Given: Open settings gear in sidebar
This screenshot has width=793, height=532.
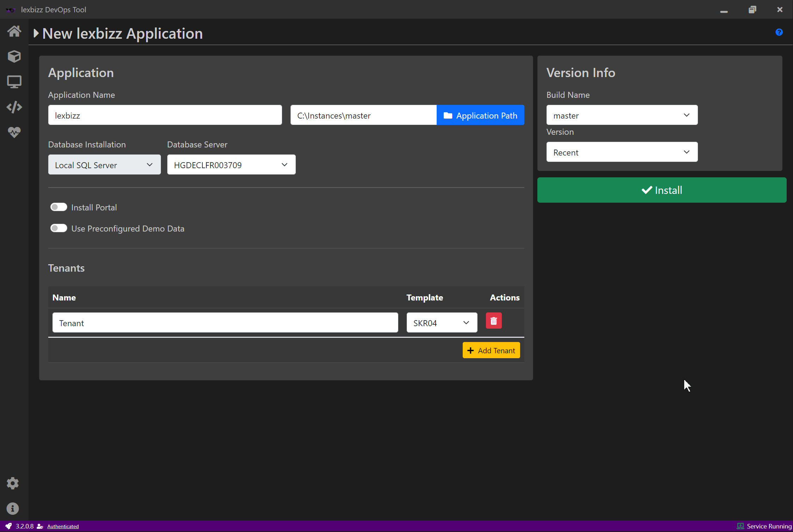Looking at the screenshot, I should coord(13,483).
